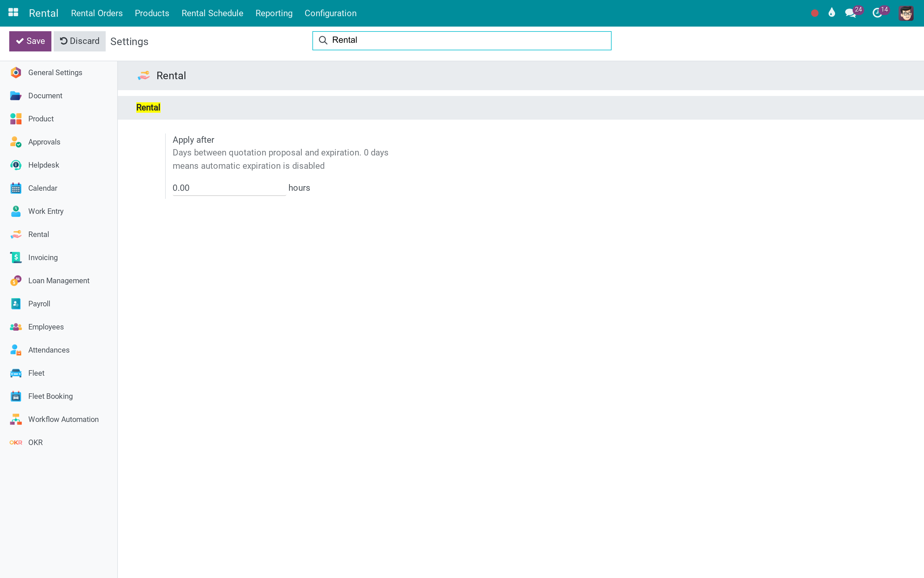This screenshot has height=578, width=924.
Task: Click the Rental hand icon in sidebar
Action: point(16,234)
